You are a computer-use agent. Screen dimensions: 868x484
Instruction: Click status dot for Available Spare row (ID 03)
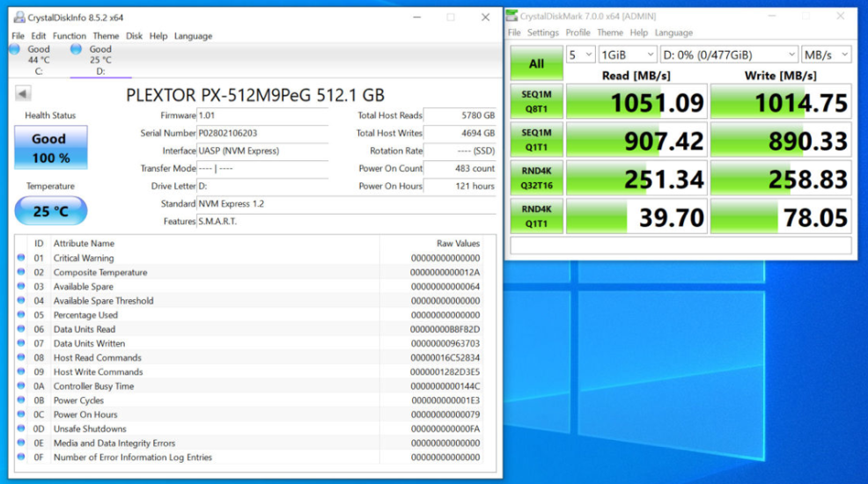coord(21,286)
